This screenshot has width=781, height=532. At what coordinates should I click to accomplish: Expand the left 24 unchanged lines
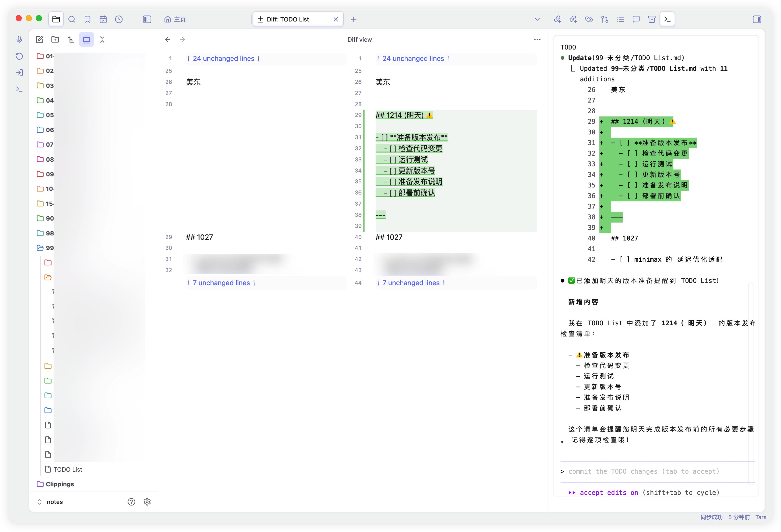coord(224,58)
